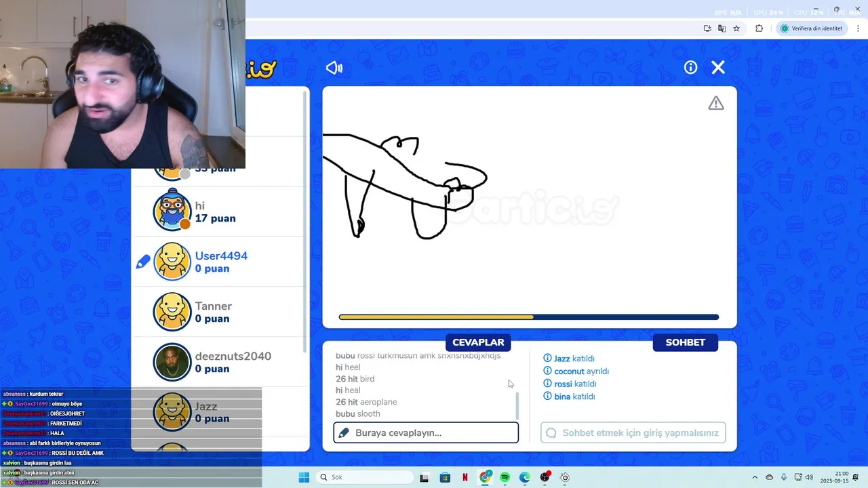The height and width of the screenshot is (488, 868).
Task: Click the 'coconut' name in chat log
Action: click(x=569, y=371)
